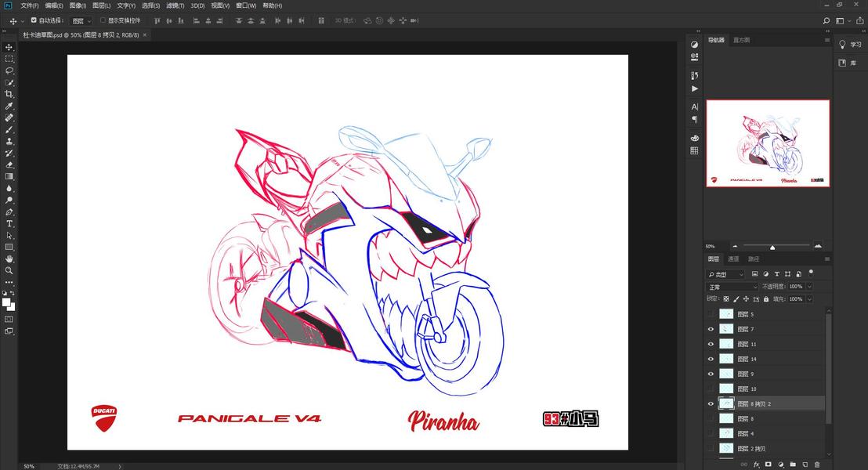Create a new layer with bottom icon

pyautogui.click(x=805, y=465)
